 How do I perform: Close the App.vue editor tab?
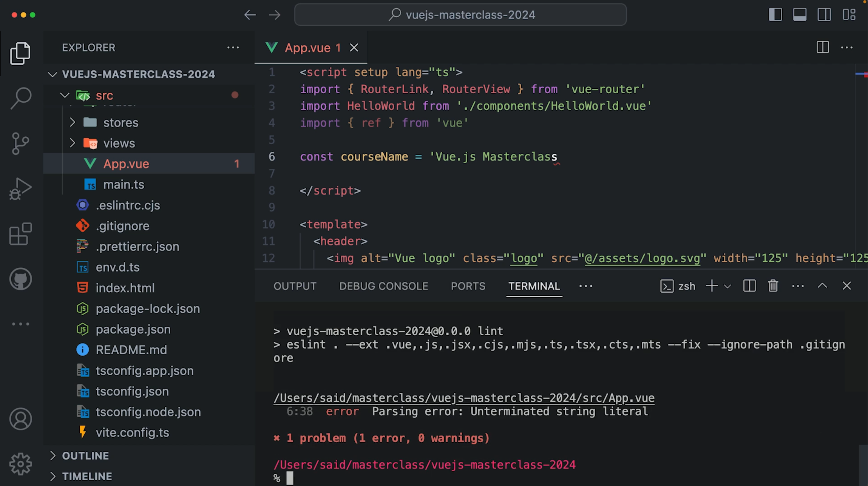pyautogui.click(x=354, y=48)
